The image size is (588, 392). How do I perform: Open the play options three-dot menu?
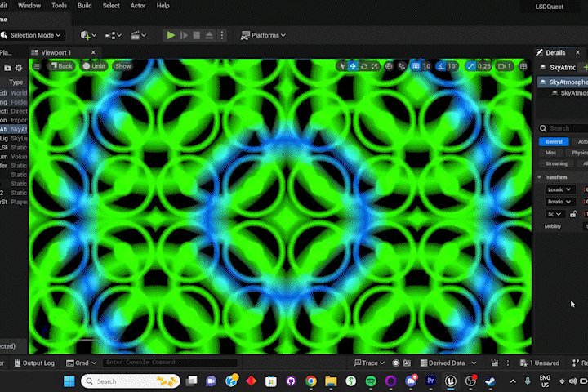[222, 35]
